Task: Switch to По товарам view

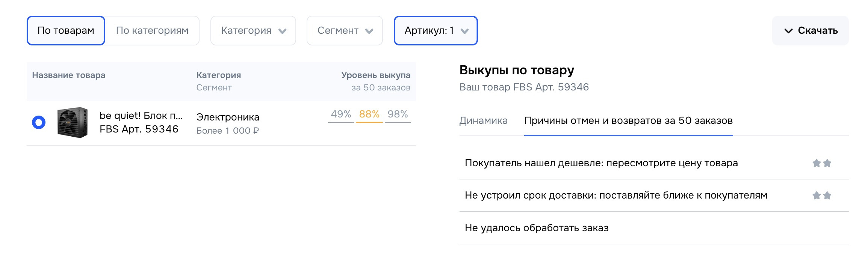Action: click(x=66, y=30)
